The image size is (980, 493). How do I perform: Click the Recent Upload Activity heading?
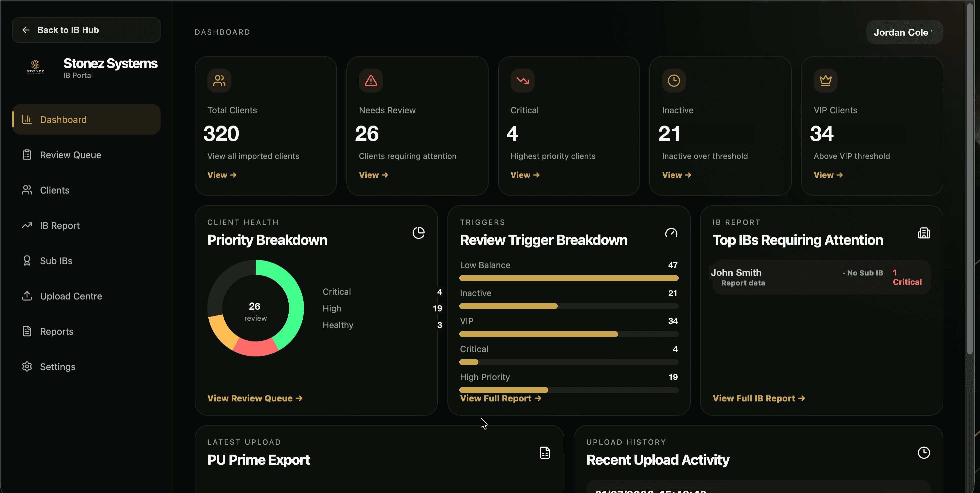(x=657, y=460)
